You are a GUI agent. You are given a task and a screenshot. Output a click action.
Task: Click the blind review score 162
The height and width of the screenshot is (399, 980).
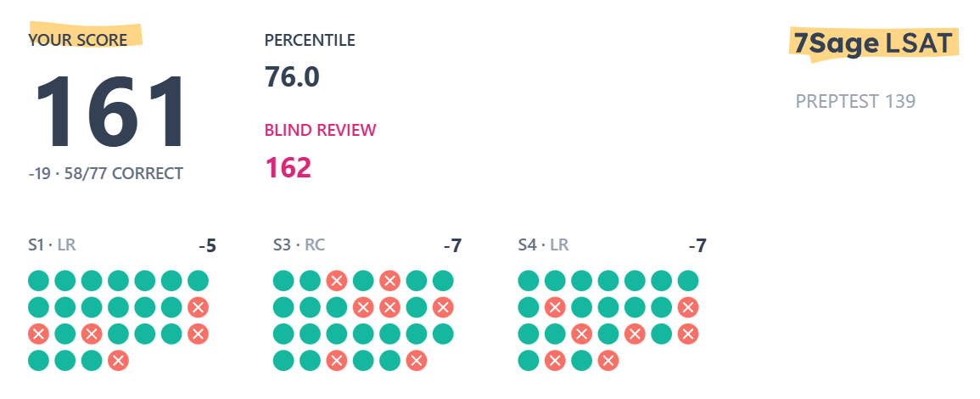(x=288, y=167)
